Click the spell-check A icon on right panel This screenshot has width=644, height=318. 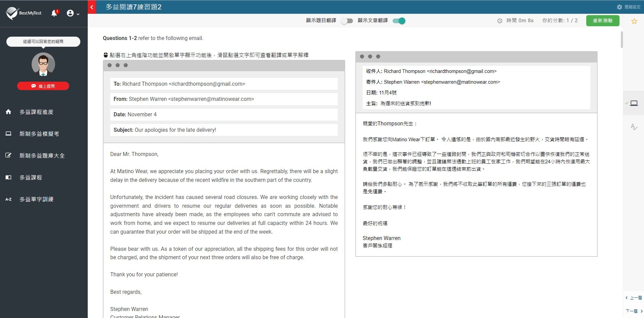pyautogui.click(x=634, y=127)
